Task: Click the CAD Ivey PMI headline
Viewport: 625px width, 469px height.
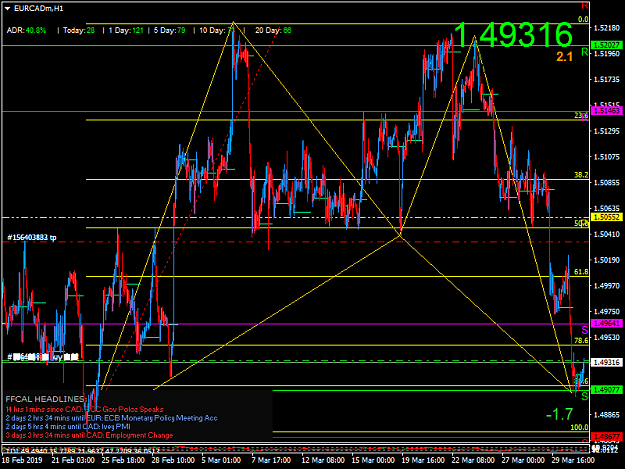Action: (68, 427)
